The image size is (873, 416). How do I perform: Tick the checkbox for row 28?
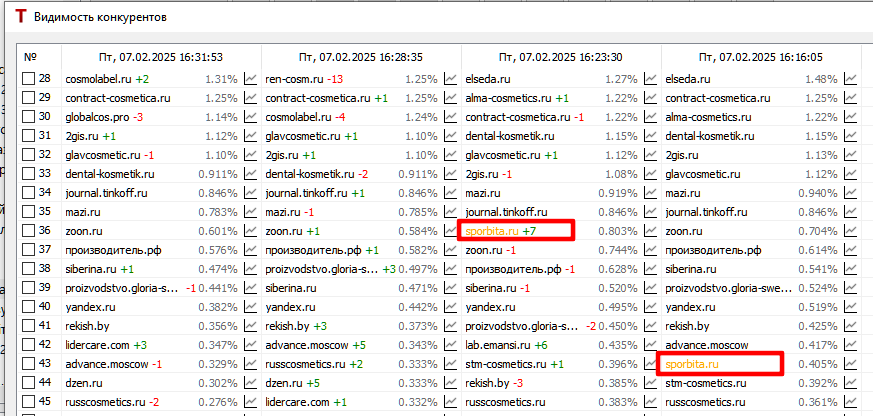(28, 80)
